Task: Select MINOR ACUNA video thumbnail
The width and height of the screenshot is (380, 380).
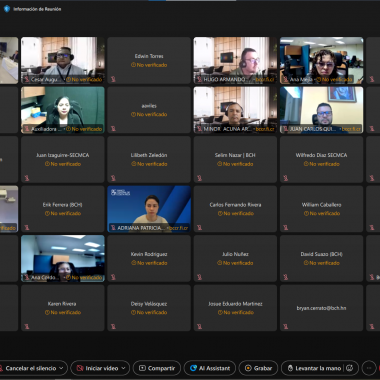Action: click(235, 110)
